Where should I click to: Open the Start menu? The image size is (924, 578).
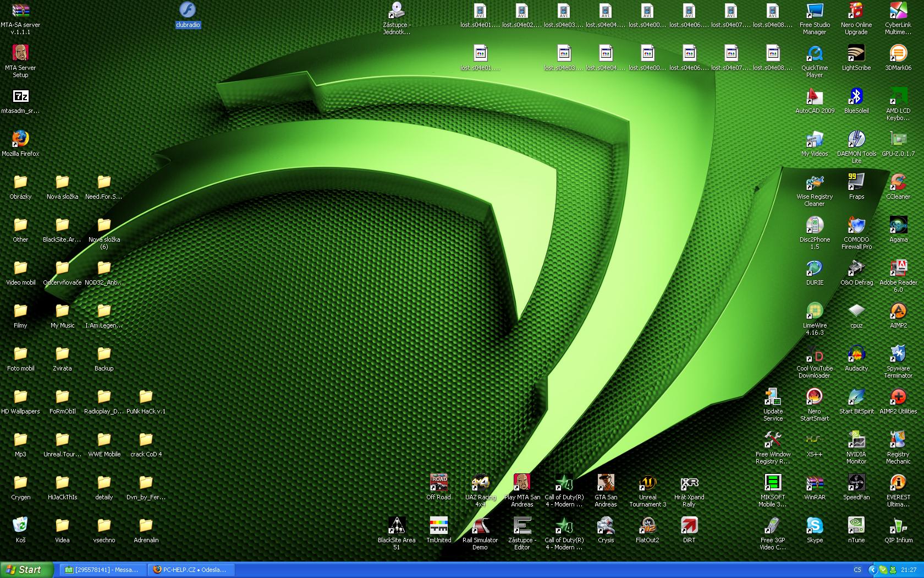[26, 570]
